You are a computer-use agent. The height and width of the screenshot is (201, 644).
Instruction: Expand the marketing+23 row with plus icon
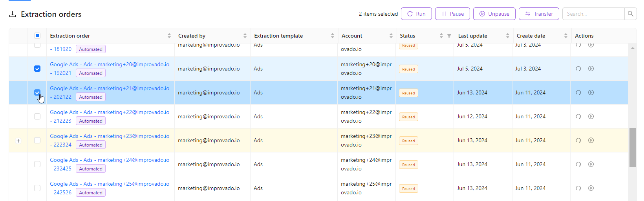(18, 141)
